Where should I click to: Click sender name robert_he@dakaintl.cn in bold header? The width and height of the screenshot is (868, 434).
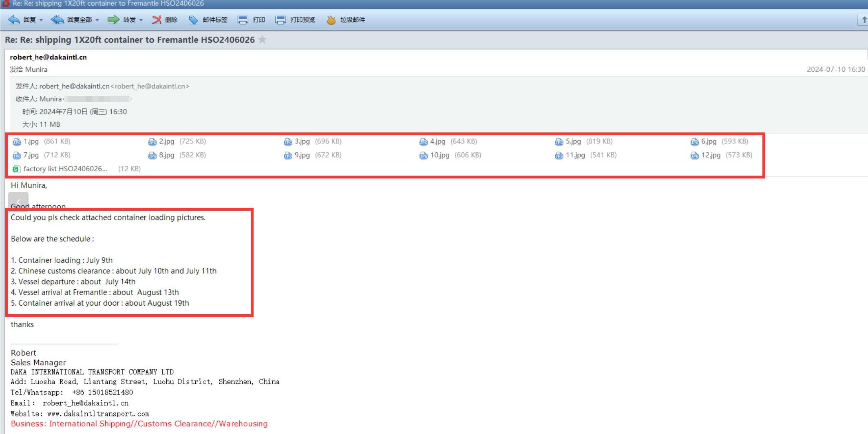[48, 57]
